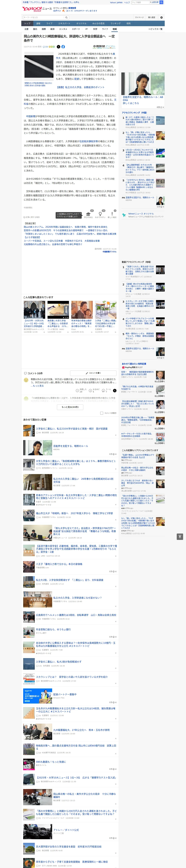Open the 33 comments count icon

click(45, 47)
